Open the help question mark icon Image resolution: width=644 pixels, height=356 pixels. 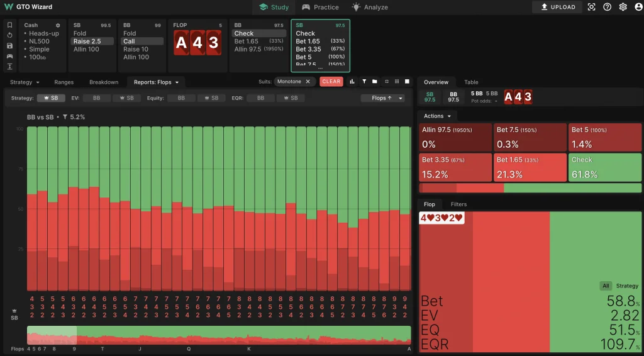[x=607, y=7]
